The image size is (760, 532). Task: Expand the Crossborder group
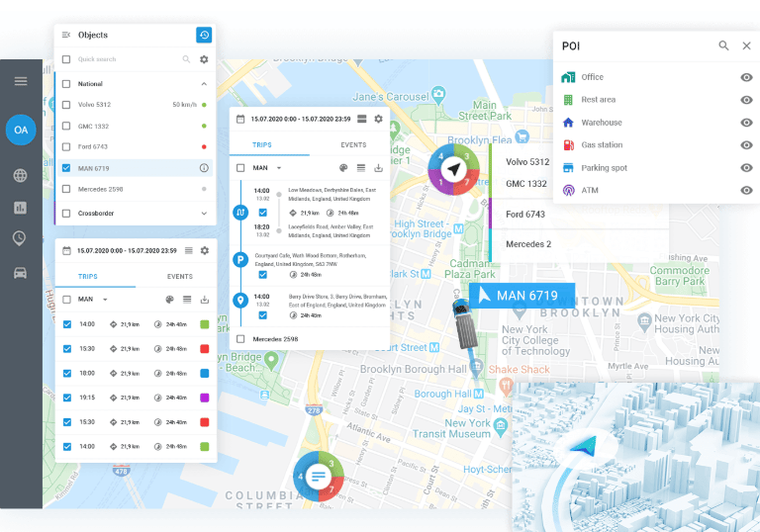(204, 214)
